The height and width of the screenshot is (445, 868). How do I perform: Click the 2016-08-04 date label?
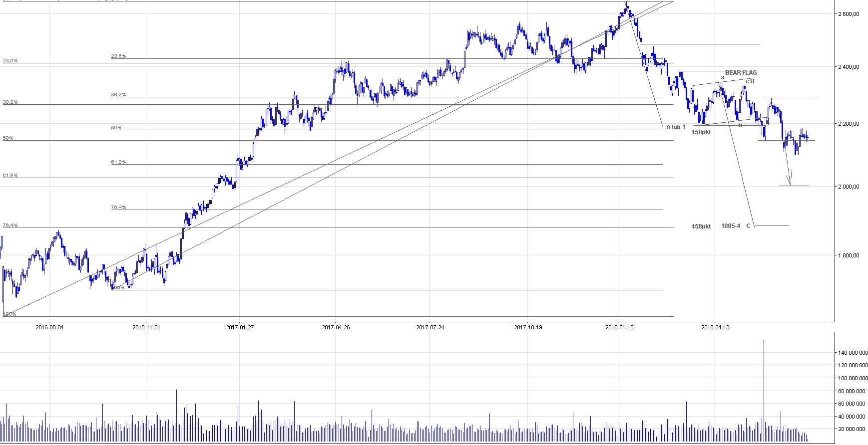click(49, 327)
